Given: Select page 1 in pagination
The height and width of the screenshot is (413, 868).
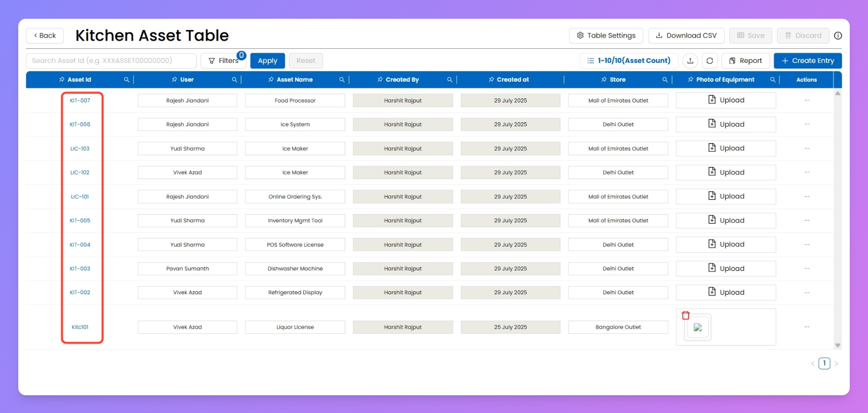Looking at the screenshot, I should pyautogui.click(x=824, y=363).
